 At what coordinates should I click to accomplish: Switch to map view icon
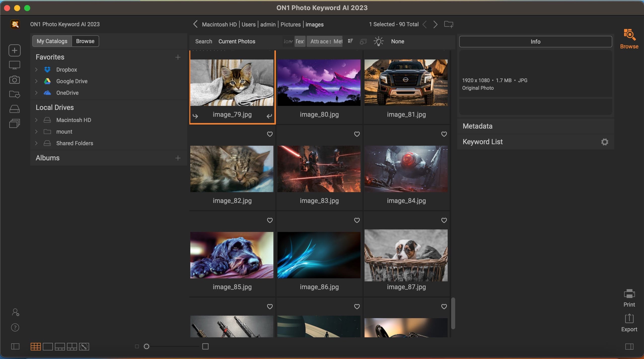click(x=84, y=347)
